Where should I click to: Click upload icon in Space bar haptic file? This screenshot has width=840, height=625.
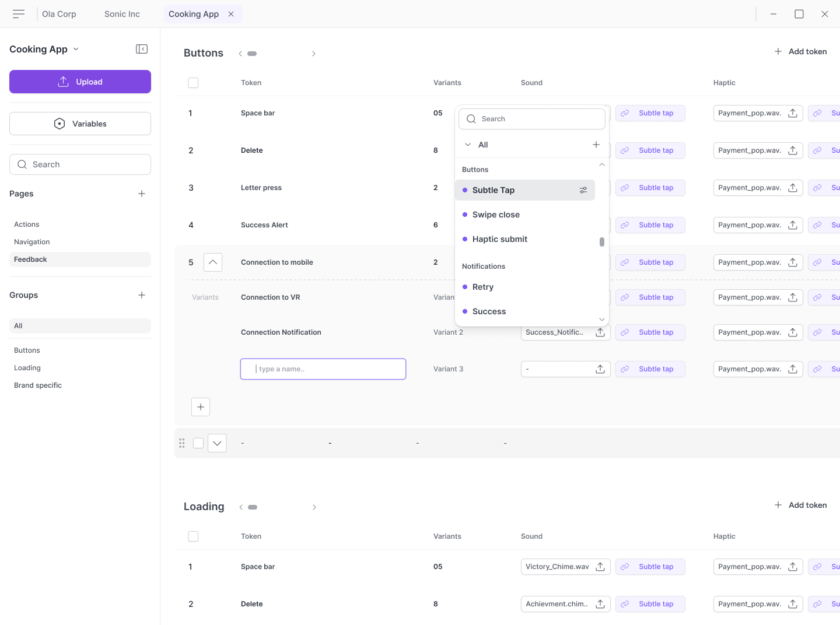pyautogui.click(x=793, y=113)
